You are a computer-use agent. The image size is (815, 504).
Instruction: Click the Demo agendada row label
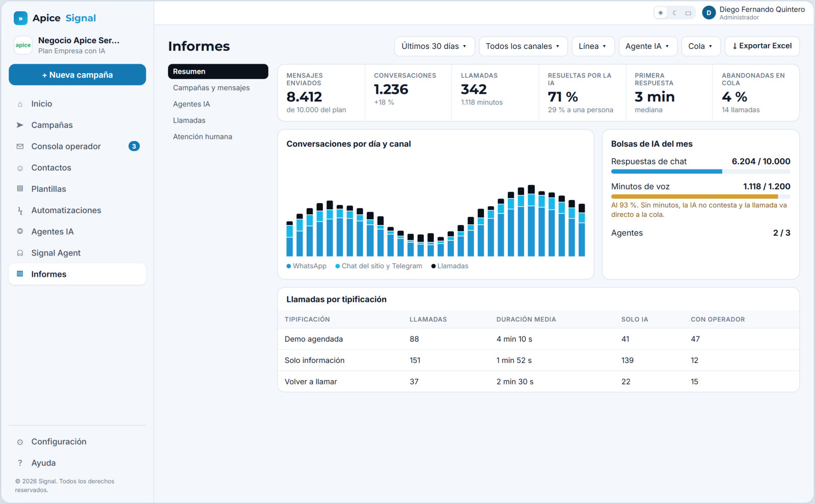[x=314, y=339]
